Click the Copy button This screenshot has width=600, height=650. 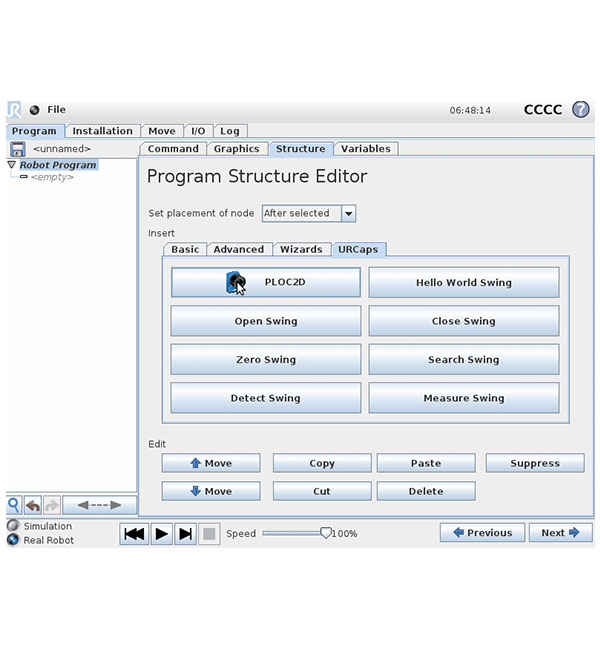(322, 463)
